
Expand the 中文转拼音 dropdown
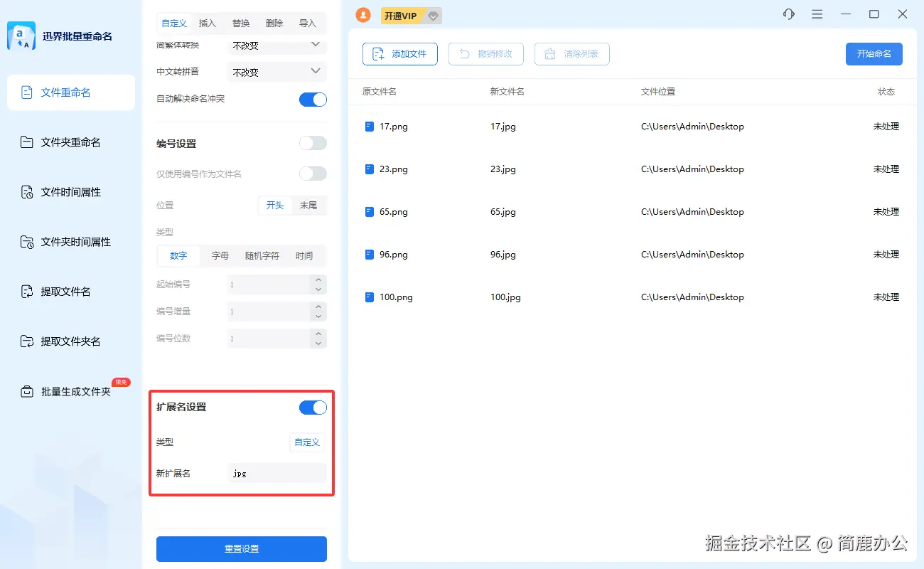coord(277,72)
